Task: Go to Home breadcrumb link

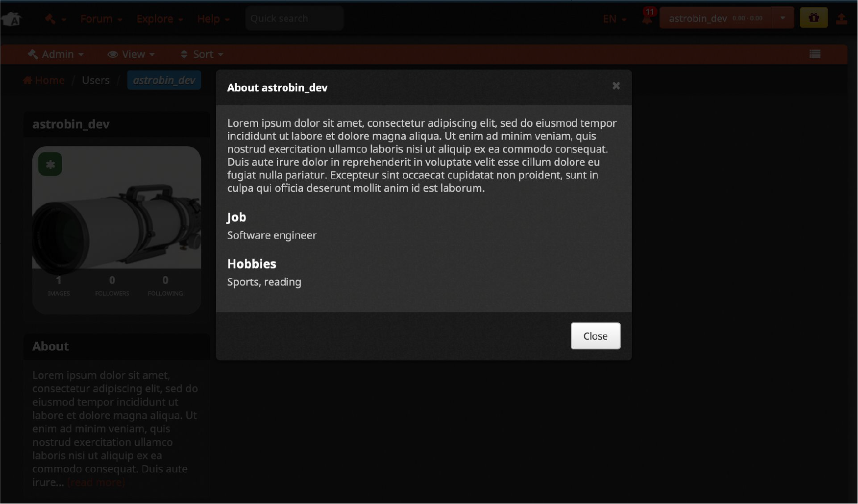Action: [44, 80]
